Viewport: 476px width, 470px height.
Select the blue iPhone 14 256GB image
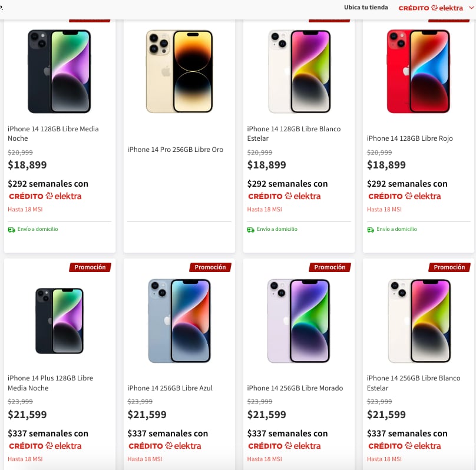point(179,320)
